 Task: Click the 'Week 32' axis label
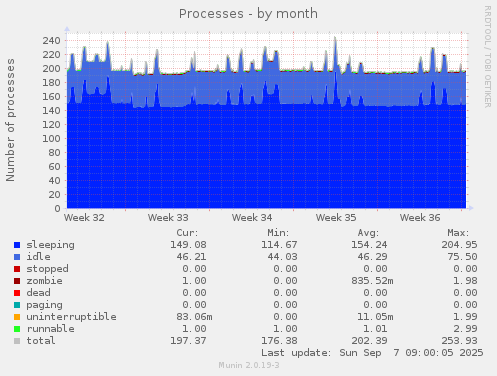point(84,218)
